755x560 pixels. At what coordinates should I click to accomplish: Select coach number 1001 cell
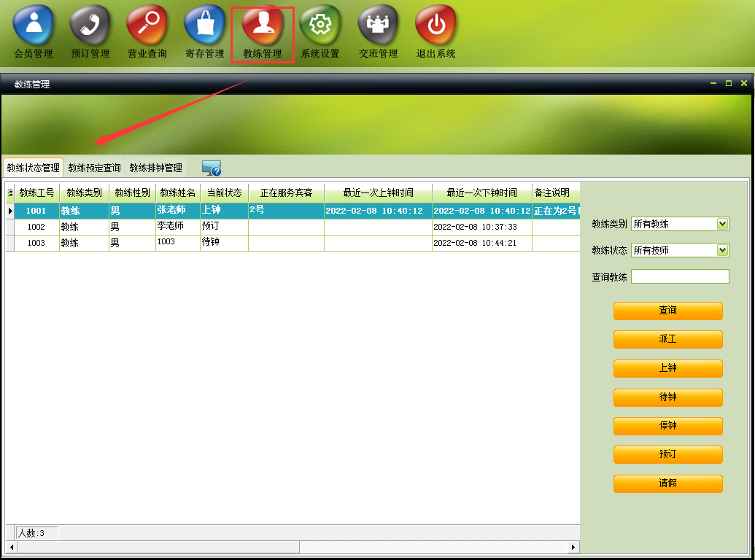tap(36, 211)
